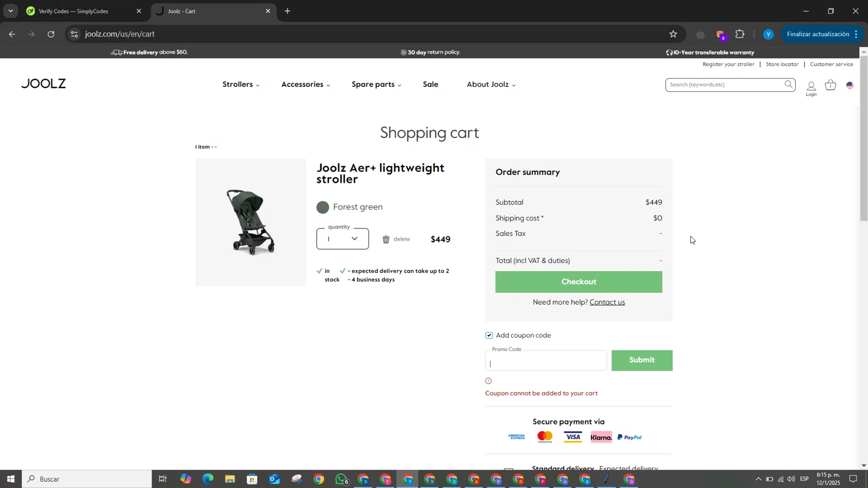View site information icon in address bar
Image resolution: width=868 pixels, height=488 pixels.
(73, 34)
